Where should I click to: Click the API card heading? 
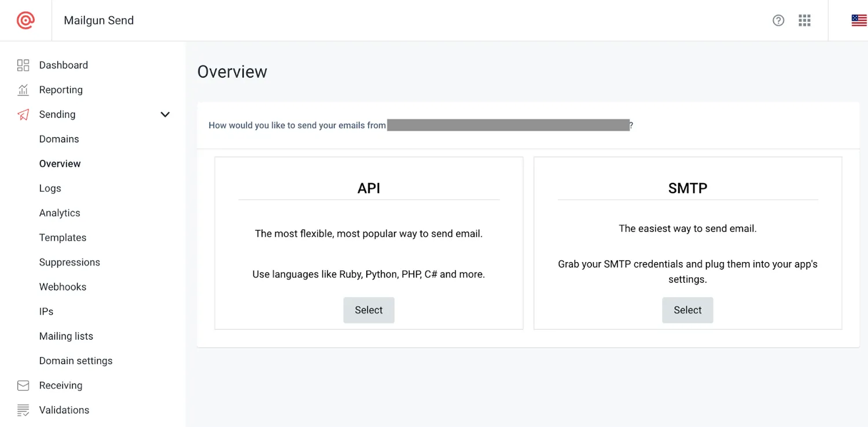tap(369, 188)
